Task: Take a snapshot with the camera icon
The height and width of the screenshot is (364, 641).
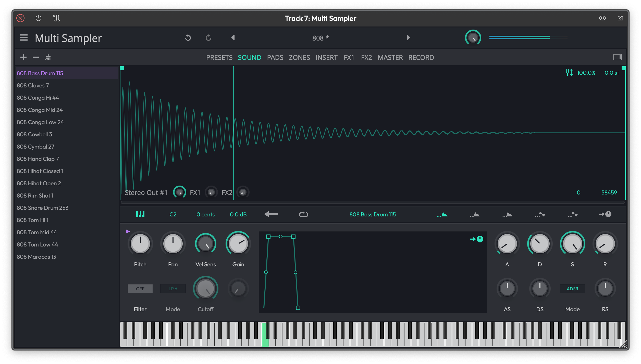Action: click(x=620, y=18)
